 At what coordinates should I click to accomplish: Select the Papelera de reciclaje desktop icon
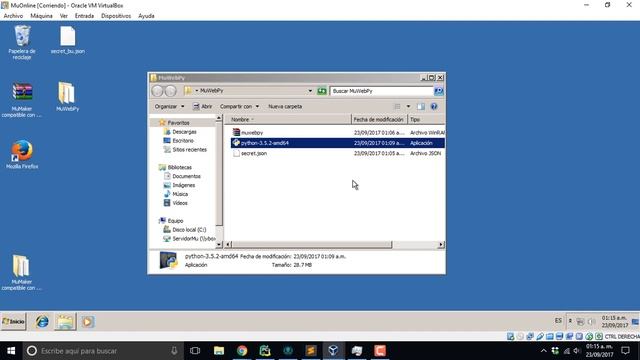22,42
